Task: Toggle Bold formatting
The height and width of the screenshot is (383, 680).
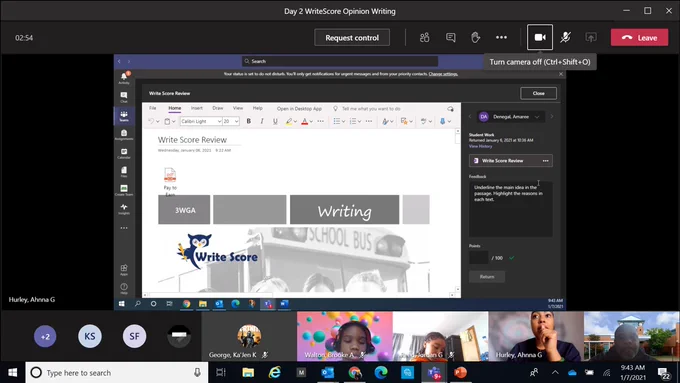Action: tap(248, 121)
